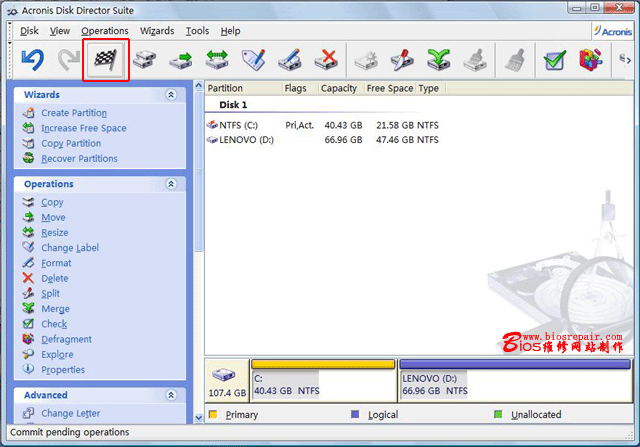This screenshot has height=447, width=640.
Task: Click the Create partition toolbar icon
Action: (x=366, y=60)
